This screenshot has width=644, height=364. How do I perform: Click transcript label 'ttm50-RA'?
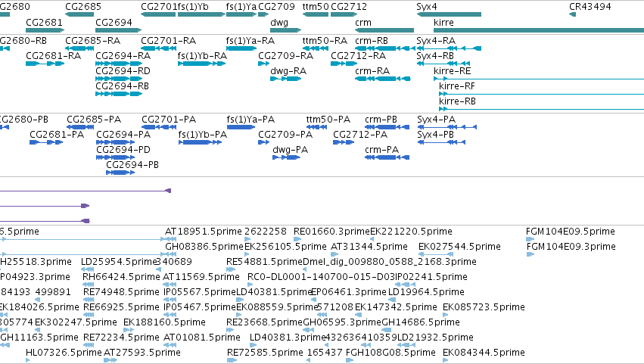point(325,41)
